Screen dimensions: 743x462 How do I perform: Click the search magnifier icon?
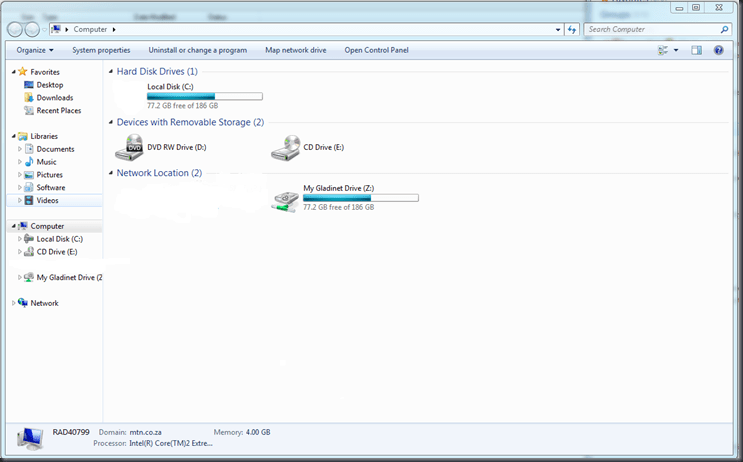725,29
